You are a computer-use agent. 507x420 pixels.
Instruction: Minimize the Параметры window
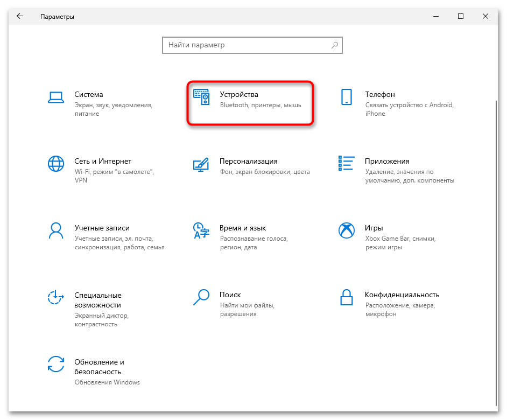436,16
